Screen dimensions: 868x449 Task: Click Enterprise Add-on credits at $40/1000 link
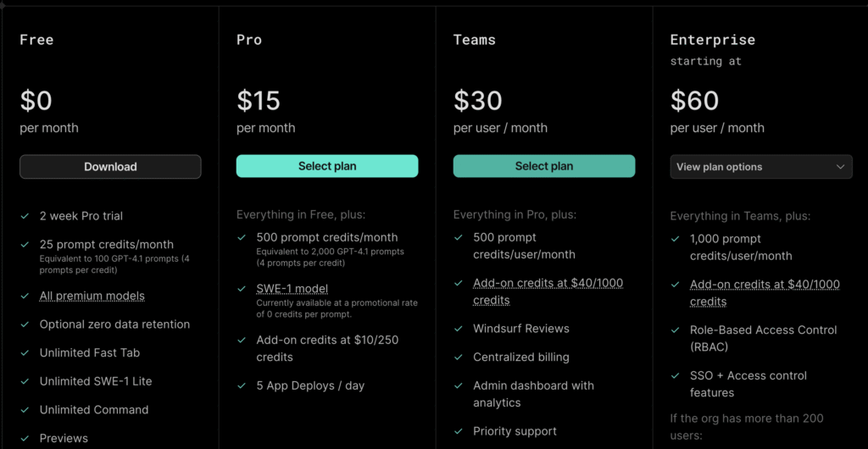tap(765, 293)
